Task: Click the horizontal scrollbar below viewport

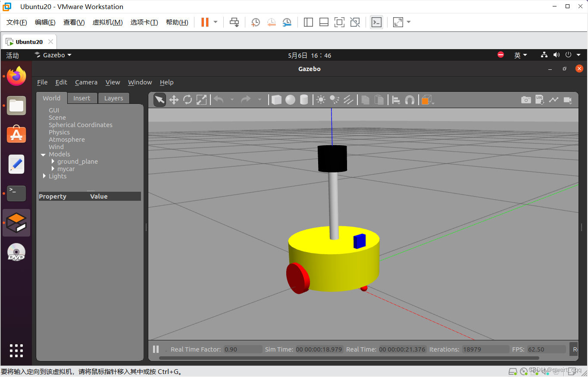Action: pos(349,358)
